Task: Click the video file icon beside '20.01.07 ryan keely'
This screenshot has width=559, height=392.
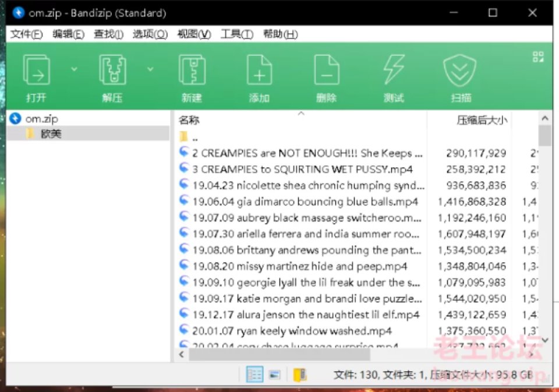Action: [183, 329]
